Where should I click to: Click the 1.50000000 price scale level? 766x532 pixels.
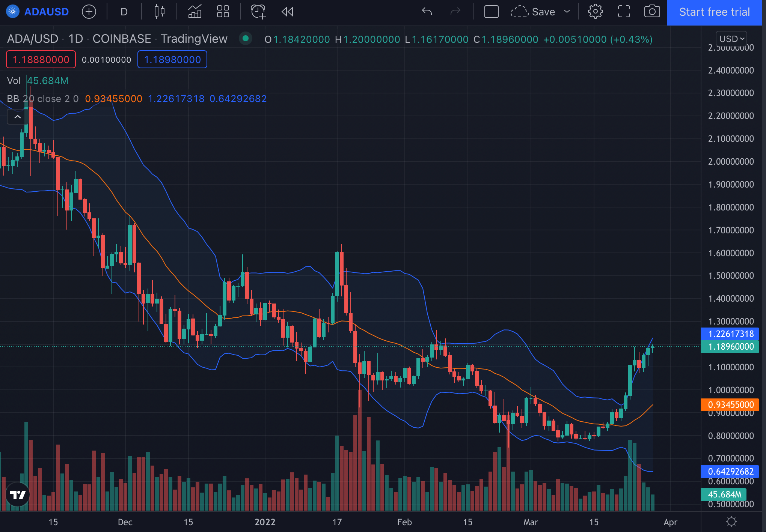tap(731, 276)
